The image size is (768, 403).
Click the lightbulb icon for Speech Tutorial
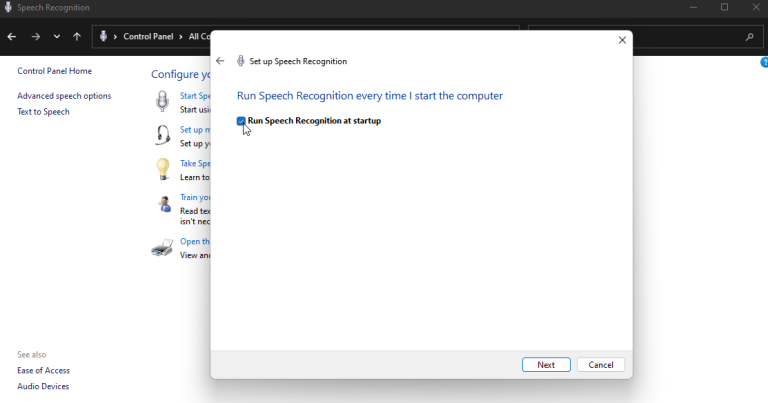163,169
